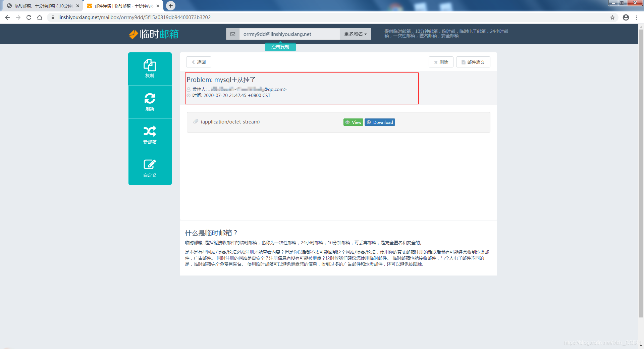
Task: Click the page vertical scrollbar
Action: click(641, 173)
